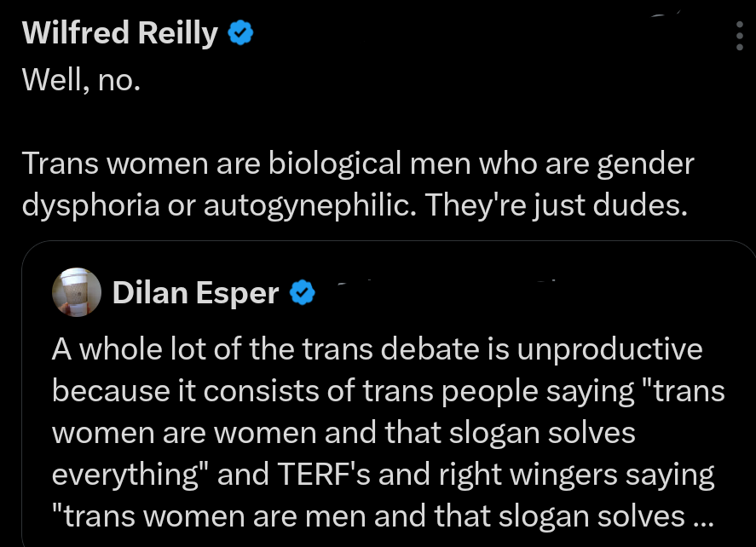
Task: Click Dilan Esper's profile avatar photo
Action: 77,292
